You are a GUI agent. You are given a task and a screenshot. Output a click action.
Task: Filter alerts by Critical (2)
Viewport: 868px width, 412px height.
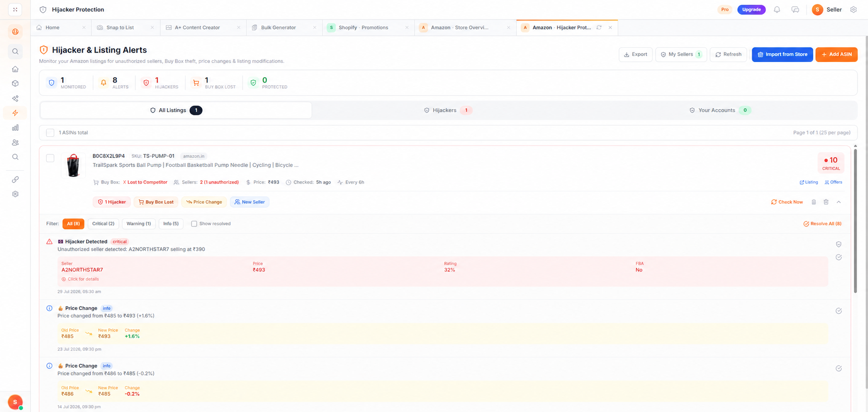103,224
